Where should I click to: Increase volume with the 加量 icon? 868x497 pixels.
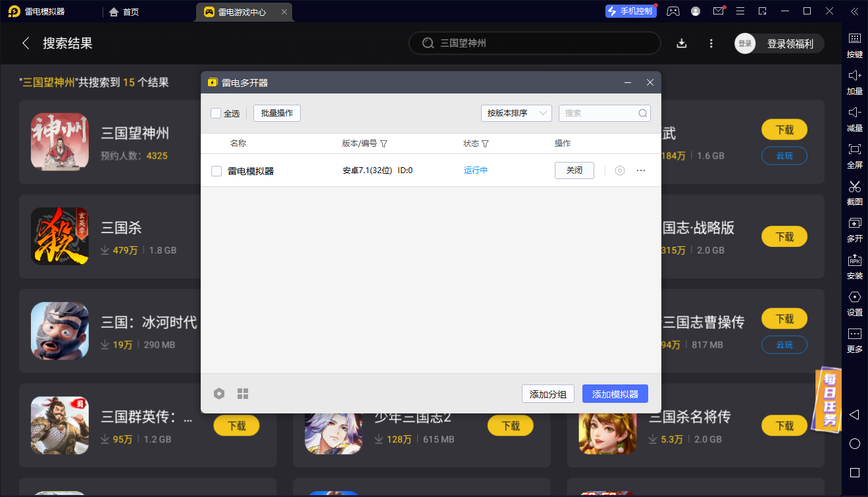coord(854,83)
